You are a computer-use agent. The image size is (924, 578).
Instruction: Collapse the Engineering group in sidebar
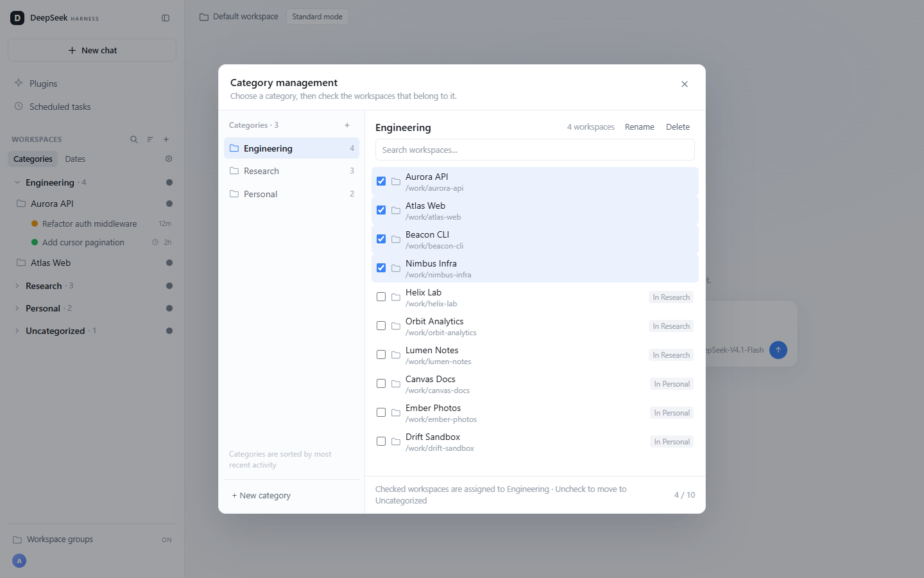coord(17,182)
